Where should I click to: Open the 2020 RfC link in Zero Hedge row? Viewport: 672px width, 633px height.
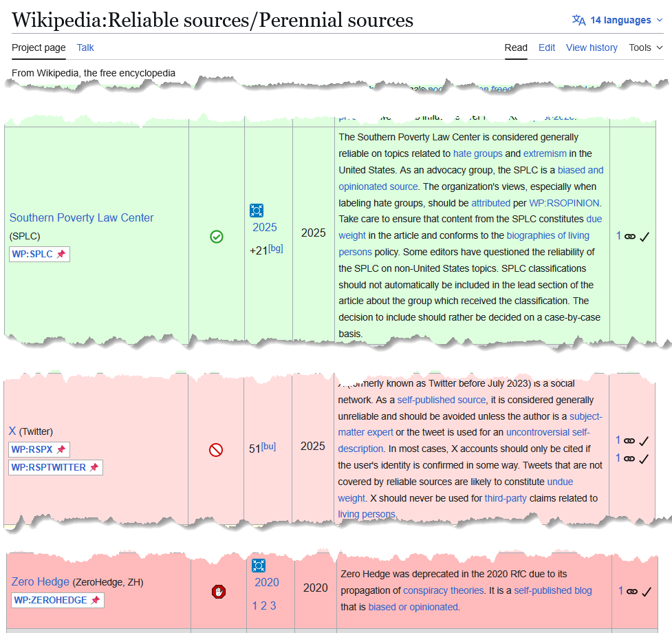(267, 582)
